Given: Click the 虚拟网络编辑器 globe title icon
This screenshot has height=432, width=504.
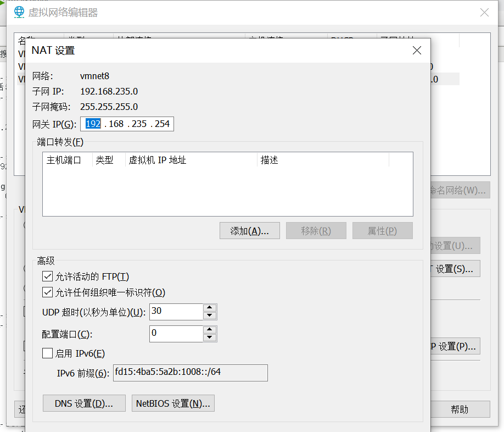Looking at the screenshot, I should tap(19, 12).
